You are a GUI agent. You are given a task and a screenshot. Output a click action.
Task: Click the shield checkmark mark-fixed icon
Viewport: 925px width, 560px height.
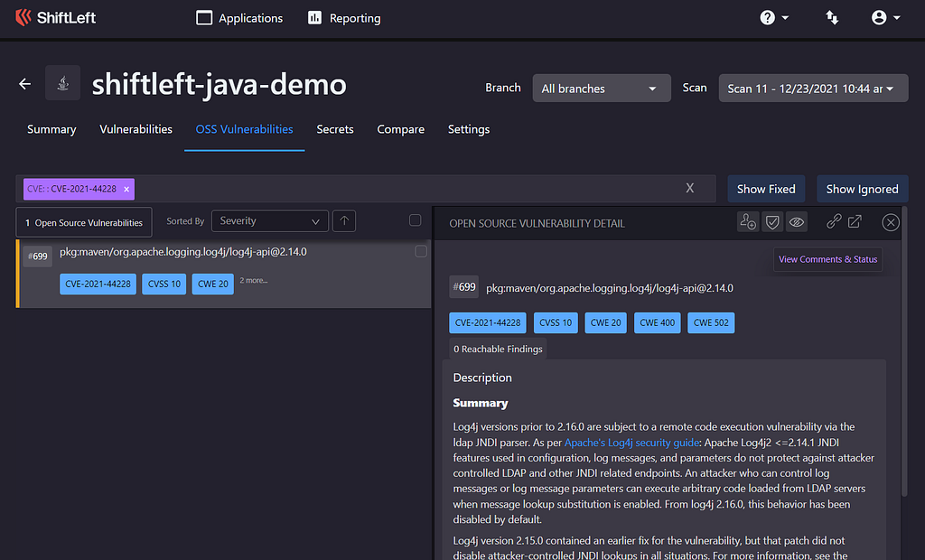point(772,222)
